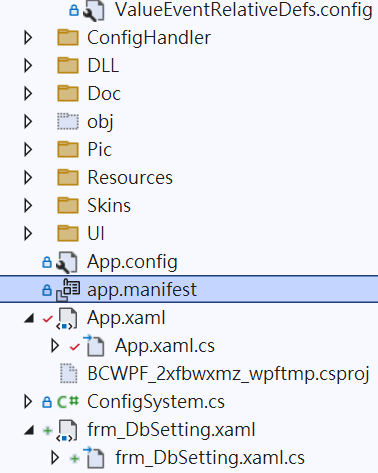The image size is (378, 473).
Task: Select the Pic folder name
Action: 99,149
